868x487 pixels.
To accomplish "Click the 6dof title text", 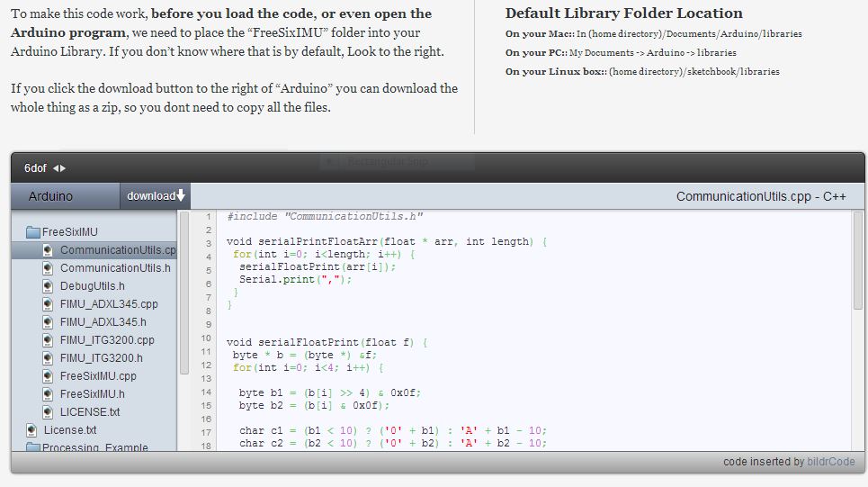I will pyautogui.click(x=35, y=167).
